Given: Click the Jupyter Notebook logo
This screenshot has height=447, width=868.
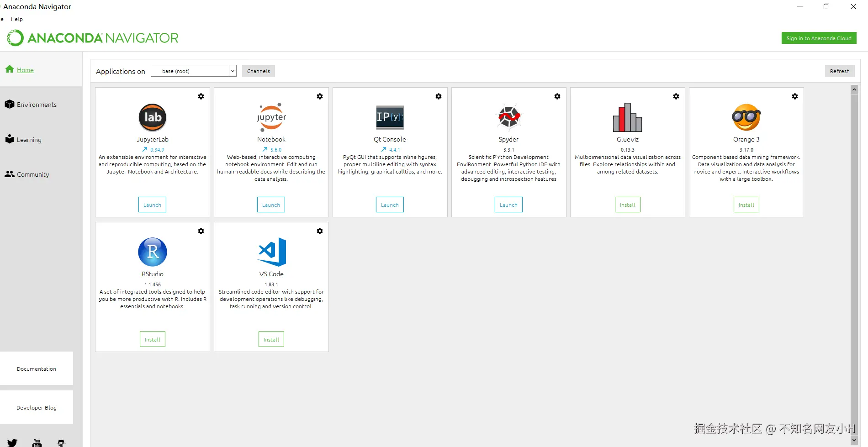Looking at the screenshot, I should click(x=271, y=117).
